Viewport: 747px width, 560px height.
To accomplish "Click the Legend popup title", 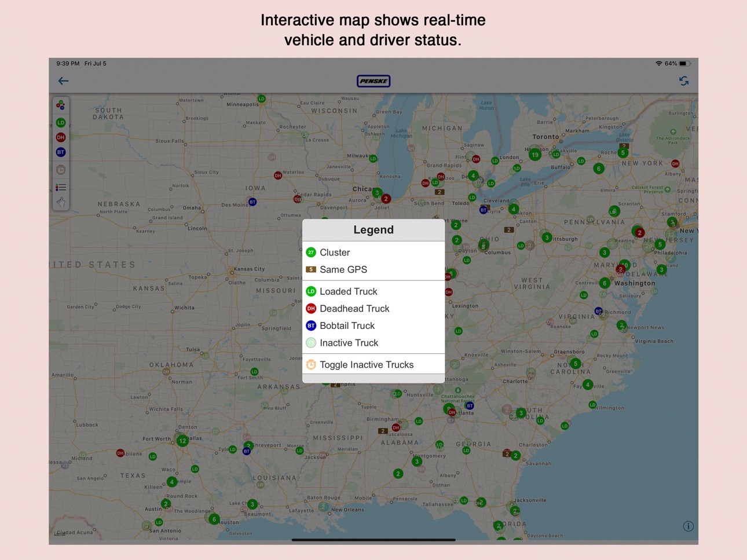I will (373, 230).
